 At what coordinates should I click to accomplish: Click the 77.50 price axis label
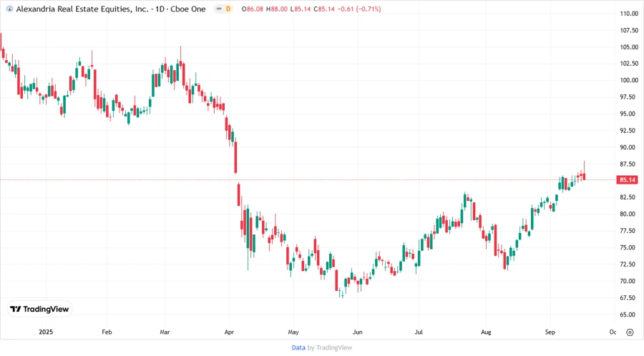pos(629,231)
